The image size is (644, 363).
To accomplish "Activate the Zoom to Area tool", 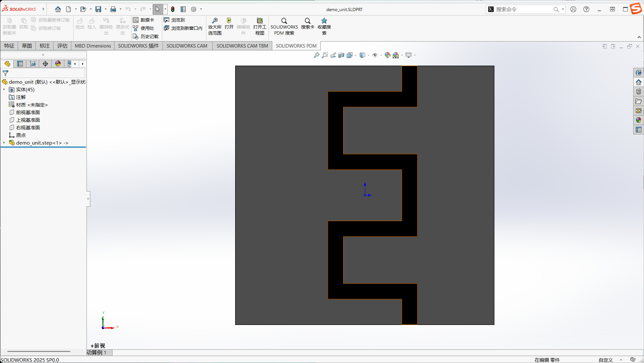I will point(325,55).
